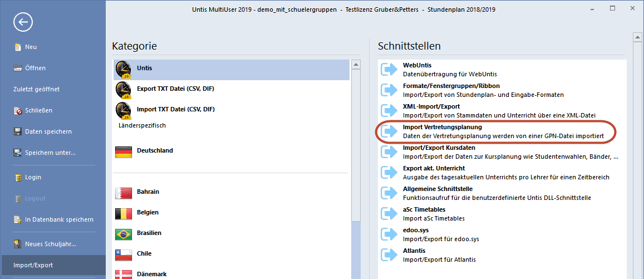Screen dimensions: 644x279
Task: Click the Öffnen folder icon
Action: (x=18, y=68)
